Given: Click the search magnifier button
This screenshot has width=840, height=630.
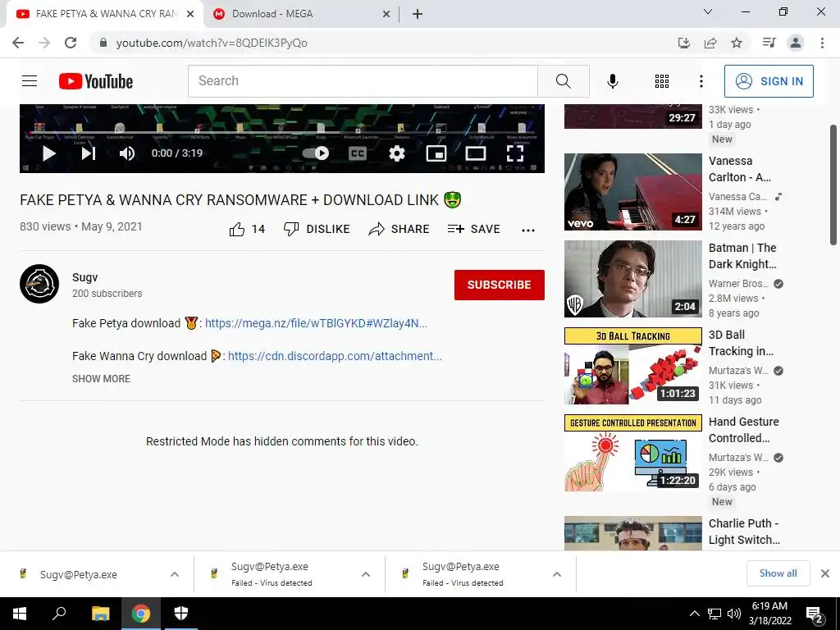Looking at the screenshot, I should point(563,81).
